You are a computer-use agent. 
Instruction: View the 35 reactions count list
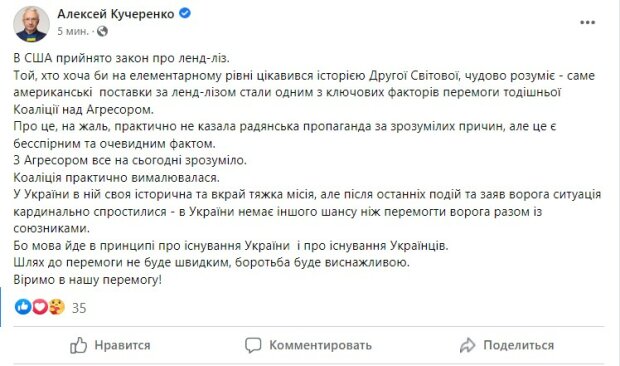(x=79, y=308)
